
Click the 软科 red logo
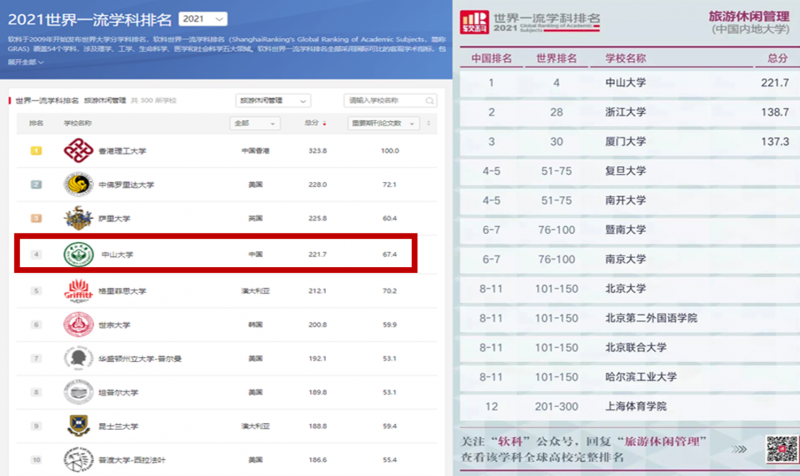[474, 22]
